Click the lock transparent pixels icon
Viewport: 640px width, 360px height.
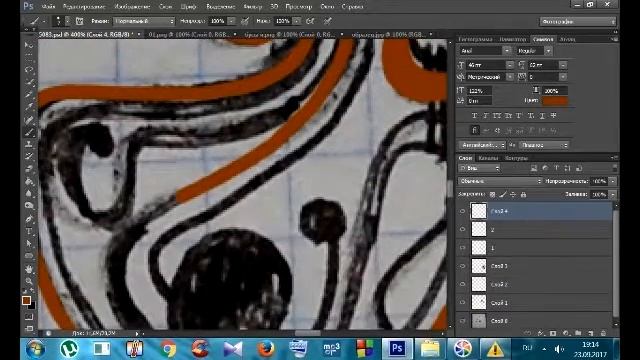click(492, 195)
